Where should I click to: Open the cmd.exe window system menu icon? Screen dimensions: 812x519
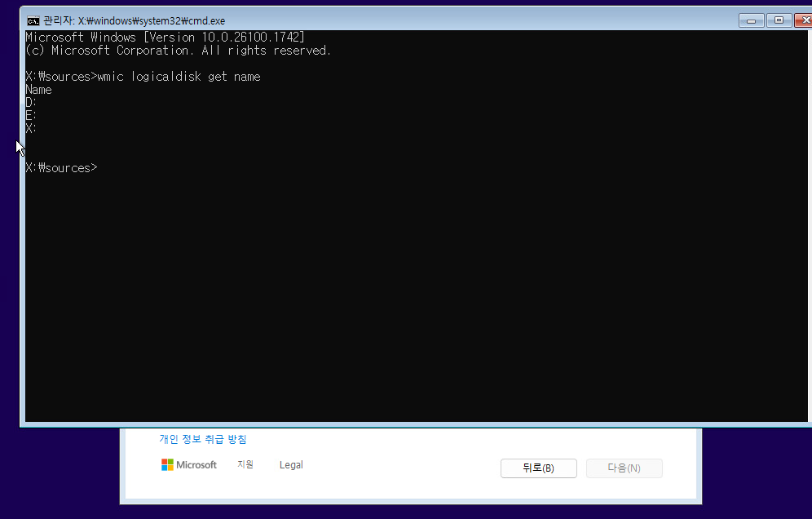tap(33, 20)
